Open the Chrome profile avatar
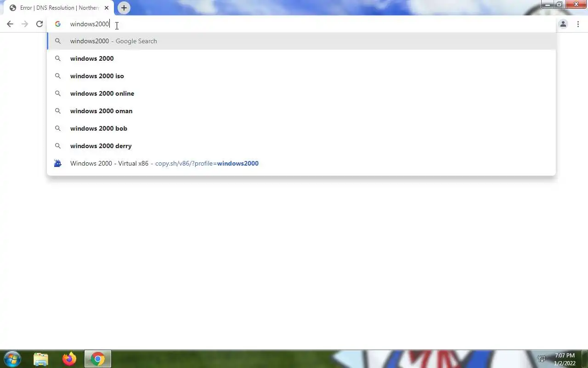The width and height of the screenshot is (588, 368). pyautogui.click(x=563, y=24)
